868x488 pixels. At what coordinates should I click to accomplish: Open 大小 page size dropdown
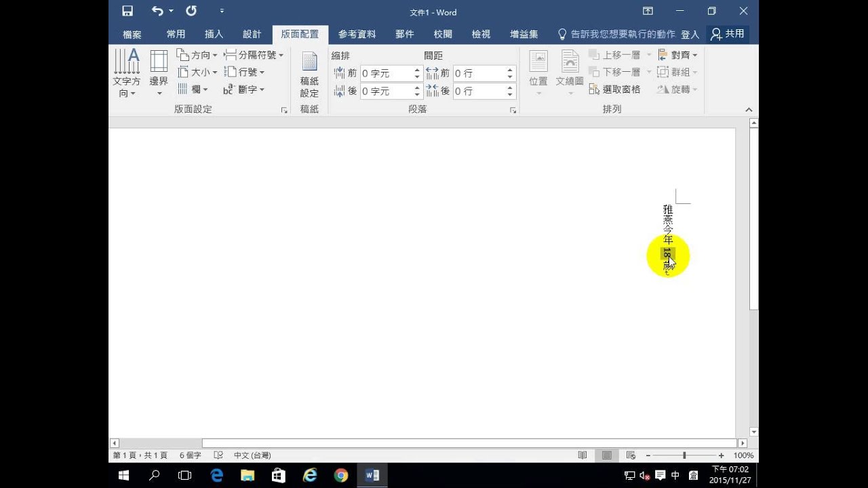pyautogui.click(x=197, y=72)
